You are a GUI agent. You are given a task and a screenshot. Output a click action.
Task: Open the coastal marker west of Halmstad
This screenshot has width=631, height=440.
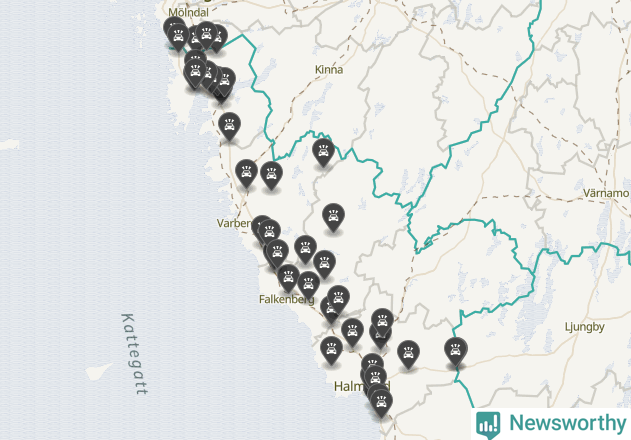[x=331, y=351]
